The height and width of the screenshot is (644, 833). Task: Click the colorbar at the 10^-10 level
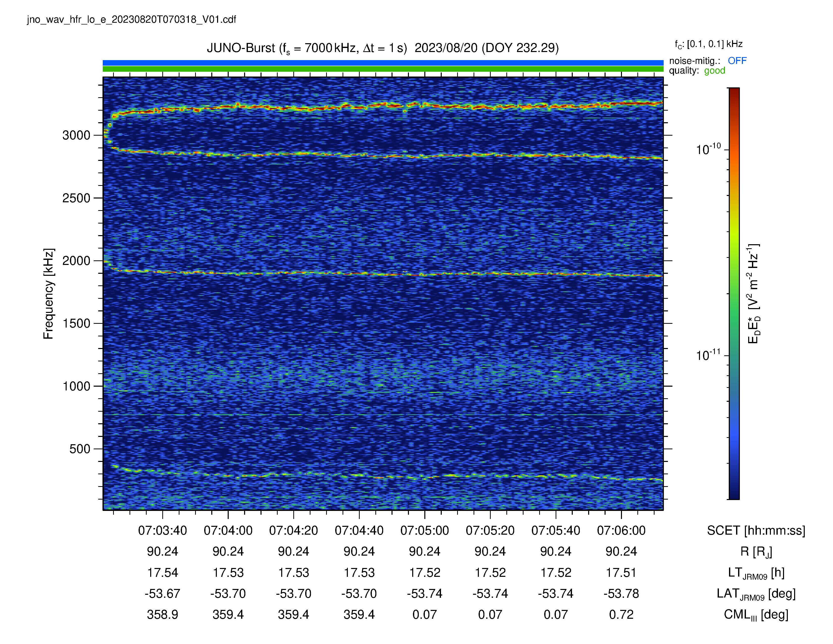[734, 150]
